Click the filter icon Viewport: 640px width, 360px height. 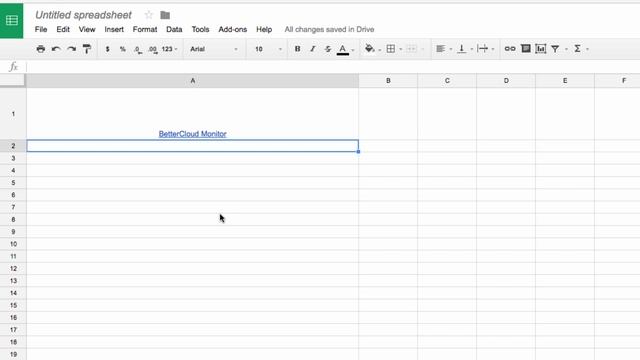tap(555, 49)
